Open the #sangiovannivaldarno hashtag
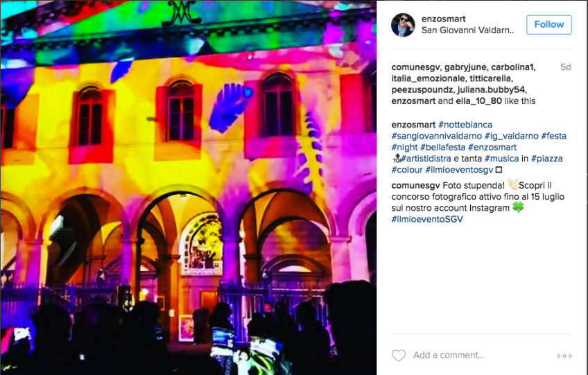 click(x=437, y=136)
